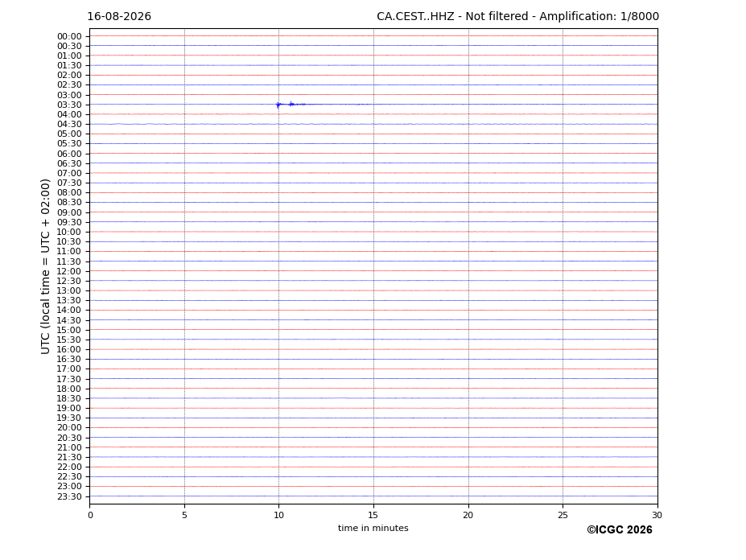Click the 04:00 time label

(x=69, y=115)
